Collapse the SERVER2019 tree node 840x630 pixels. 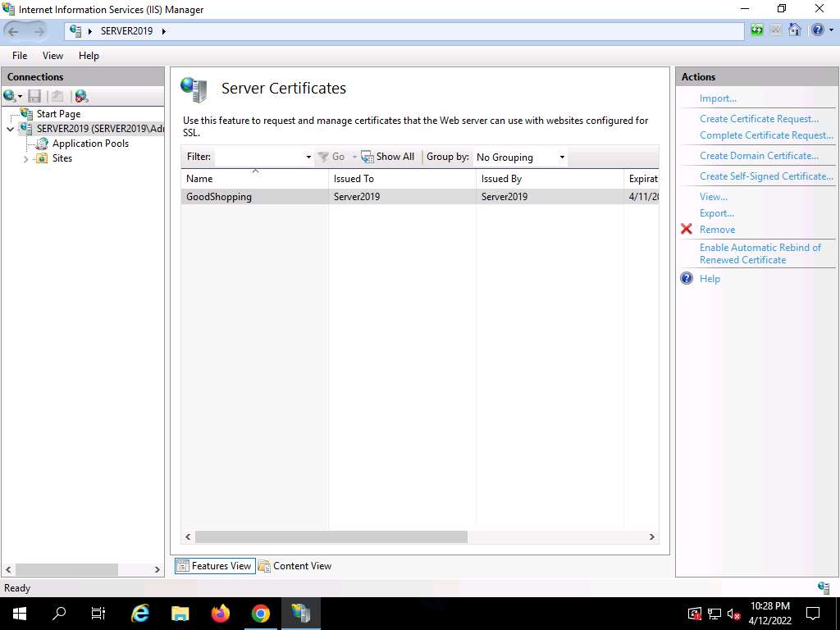pos(11,129)
